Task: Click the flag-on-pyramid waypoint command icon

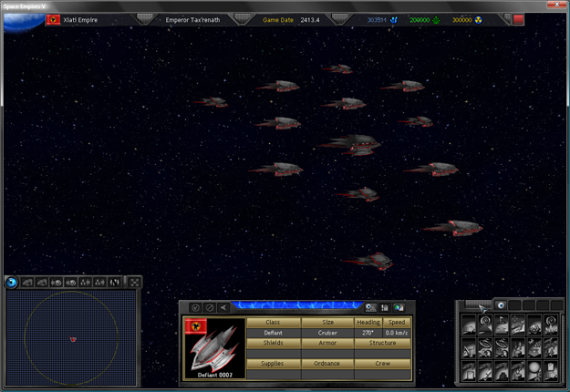Action: pyautogui.click(x=502, y=325)
